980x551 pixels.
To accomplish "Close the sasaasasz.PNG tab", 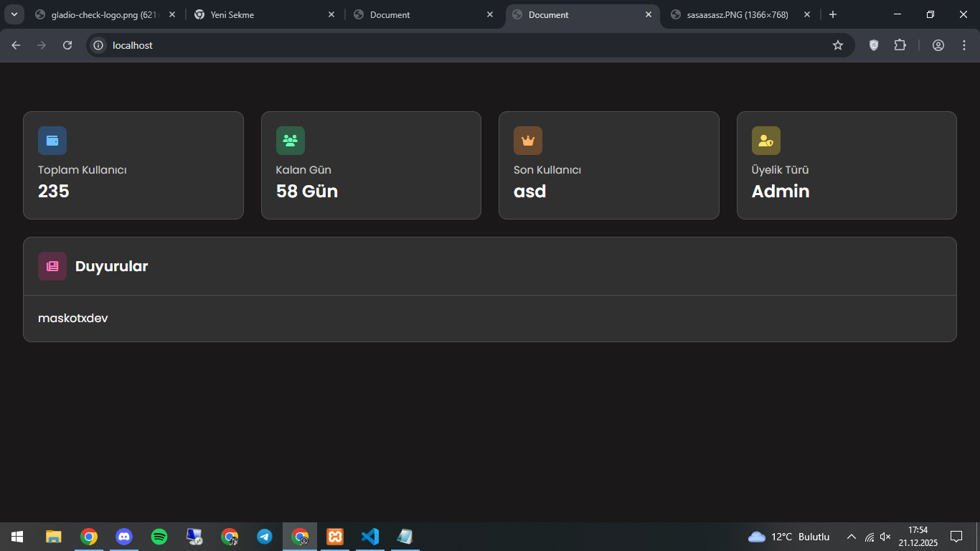I will [807, 14].
